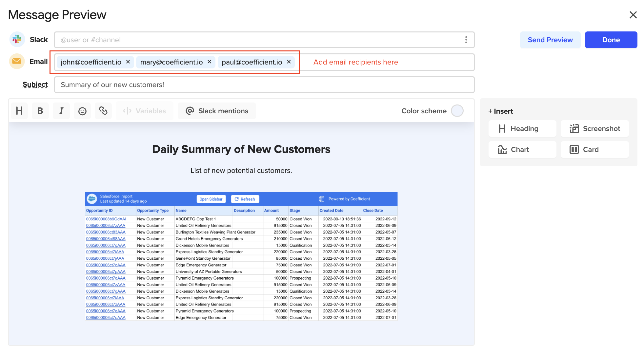The height and width of the screenshot is (353, 644).
Task: Click Refresh button in screenshot
Action: [245, 199]
